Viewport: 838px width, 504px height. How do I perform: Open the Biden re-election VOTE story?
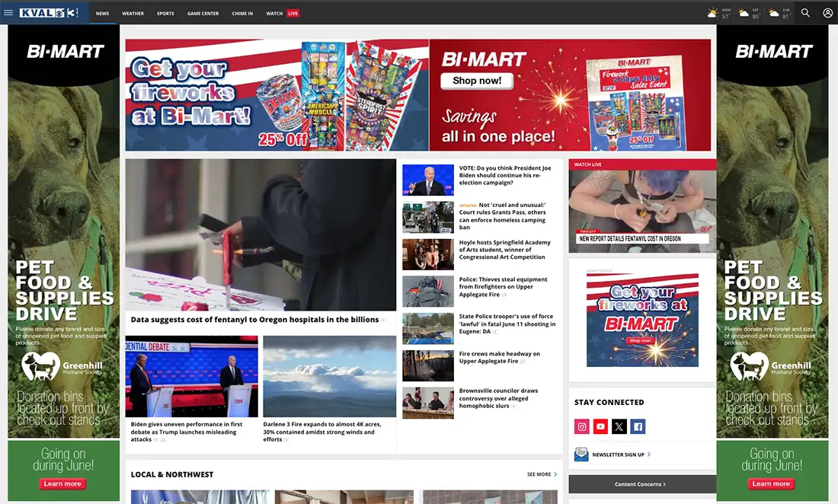pos(505,175)
